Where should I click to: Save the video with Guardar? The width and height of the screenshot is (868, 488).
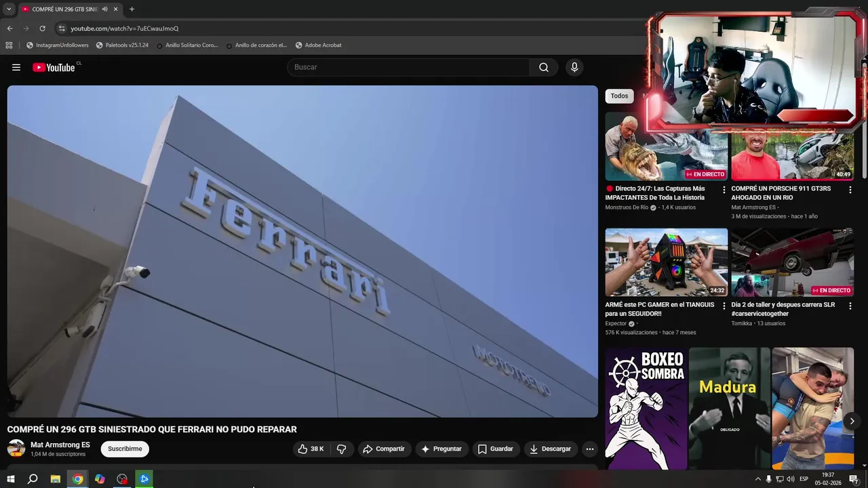[x=496, y=449]
